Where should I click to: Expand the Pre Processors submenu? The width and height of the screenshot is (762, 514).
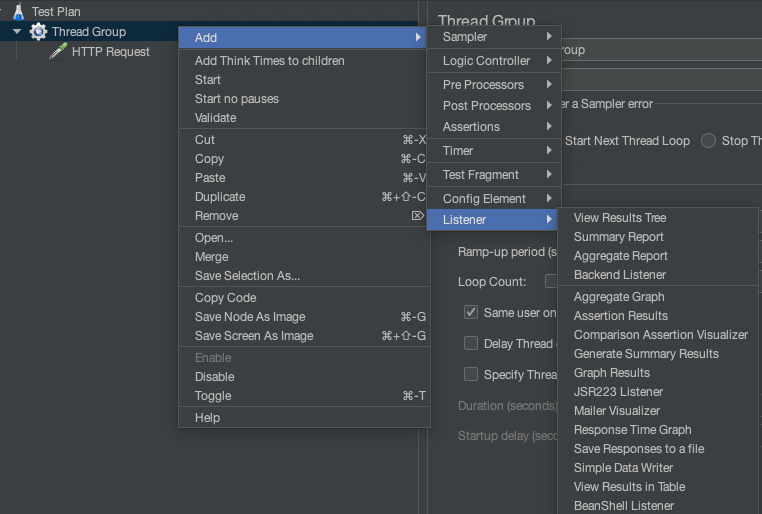pos(494,85)
